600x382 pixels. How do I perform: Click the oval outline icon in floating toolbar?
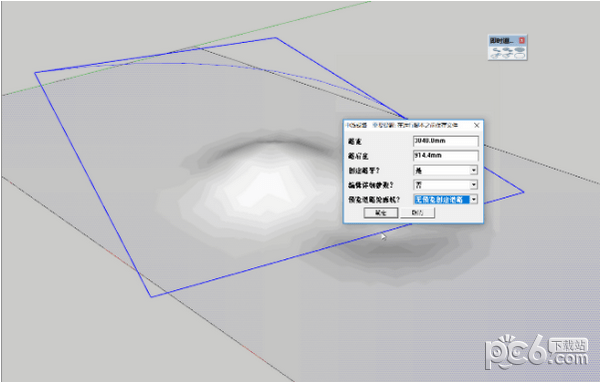(x=520, y=56)
